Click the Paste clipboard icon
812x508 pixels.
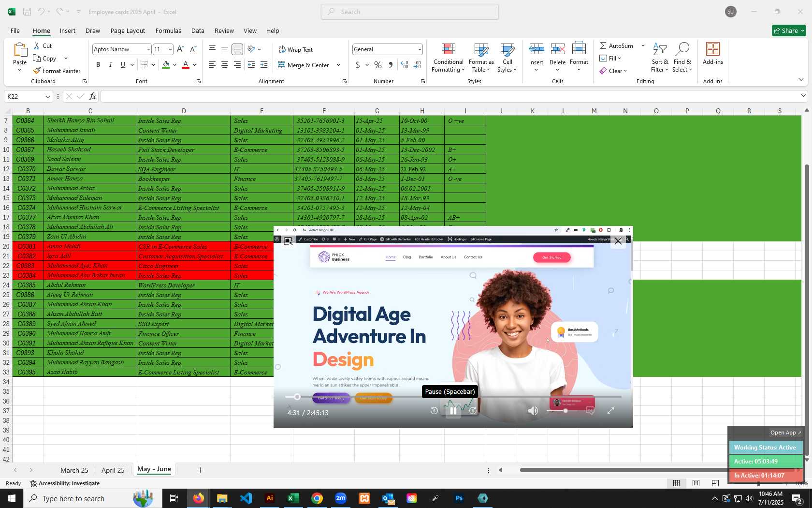pyautogui.click(x=20, y=50)
